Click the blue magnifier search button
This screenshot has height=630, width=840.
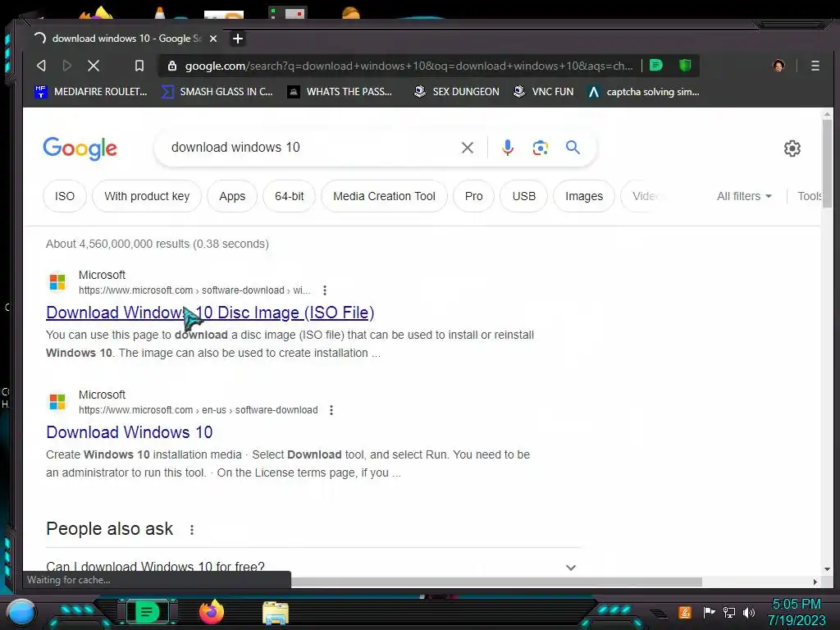tap(573, 148)
